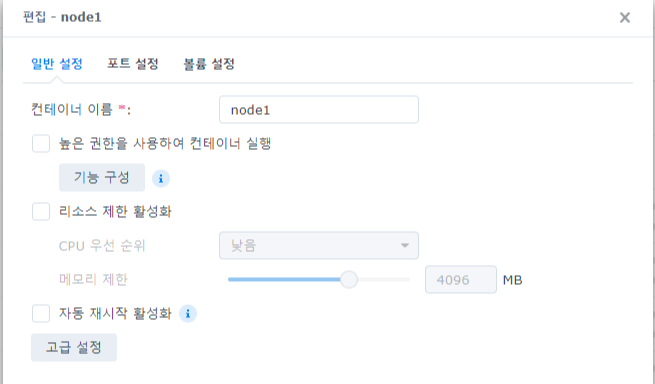Click the 기능 구성 button
This screenshot has width=655, height=384.
102,178
